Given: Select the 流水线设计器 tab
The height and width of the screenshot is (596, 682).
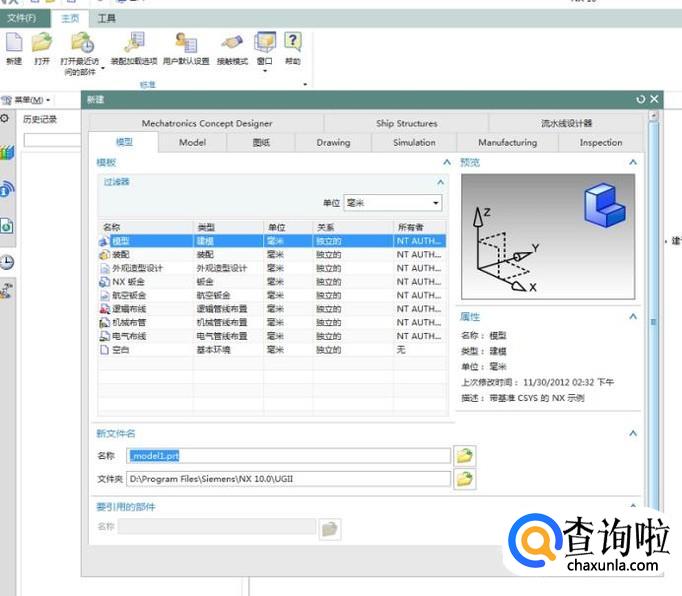Looking at the screenshot, I should (x=566, y=123).
